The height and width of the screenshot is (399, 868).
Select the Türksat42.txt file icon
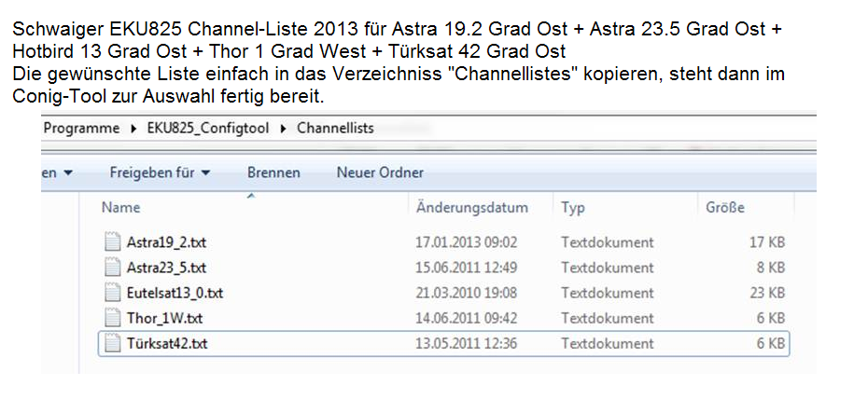point(113,344)
